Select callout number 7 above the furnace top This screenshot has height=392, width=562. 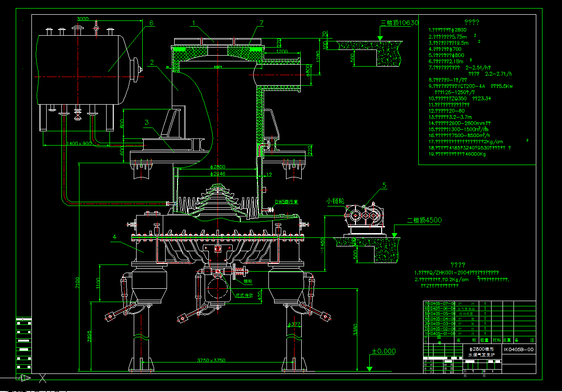(x=261, y=23)
